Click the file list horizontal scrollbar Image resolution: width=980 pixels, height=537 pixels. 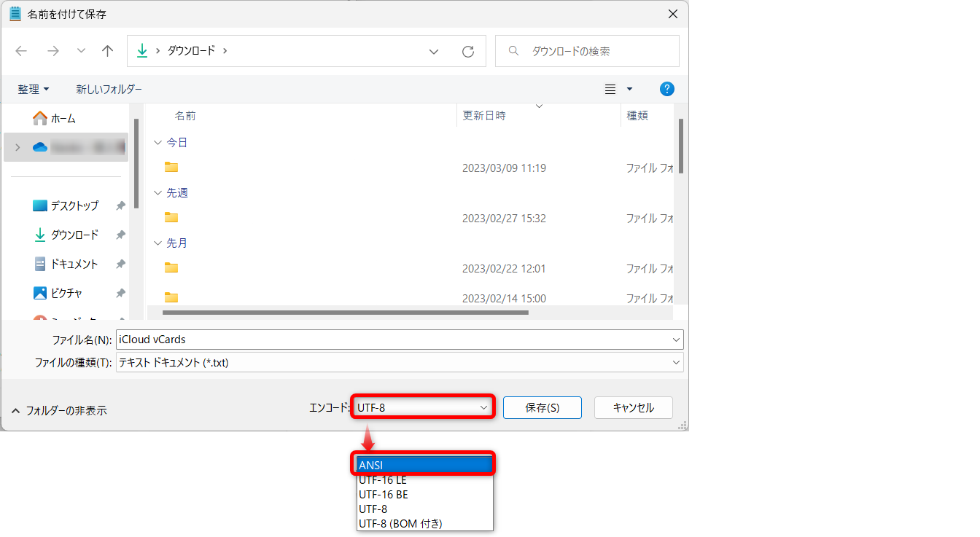tap(345, 313)
